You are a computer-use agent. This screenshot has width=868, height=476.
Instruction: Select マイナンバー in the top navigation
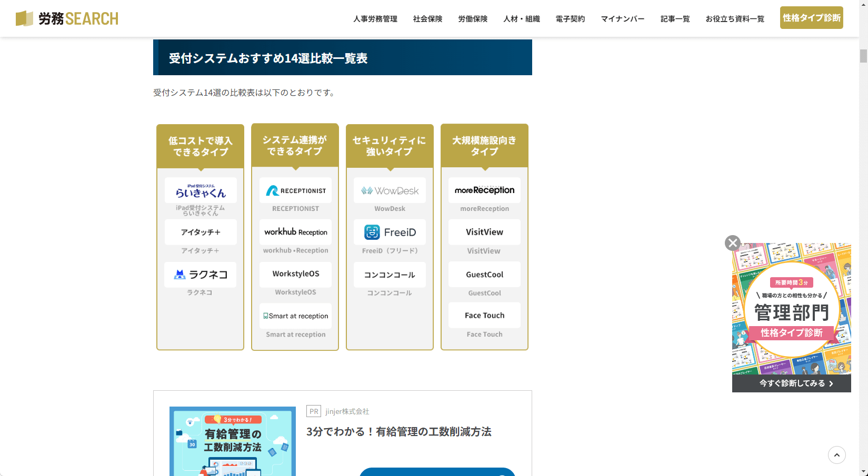[x=622, y=19]
